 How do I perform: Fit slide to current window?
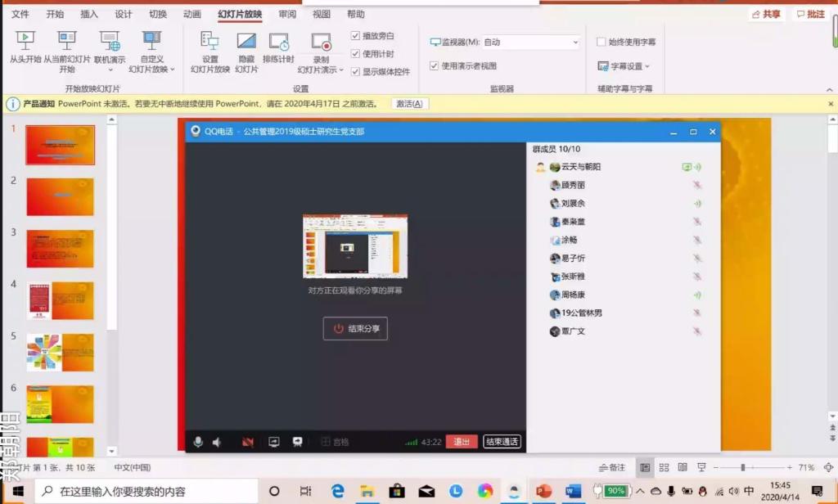828,468
